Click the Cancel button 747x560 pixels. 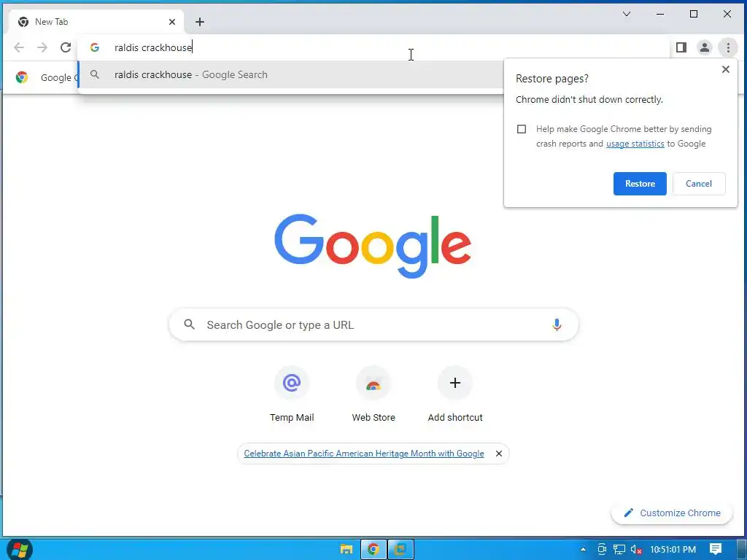tap(699, 184)
